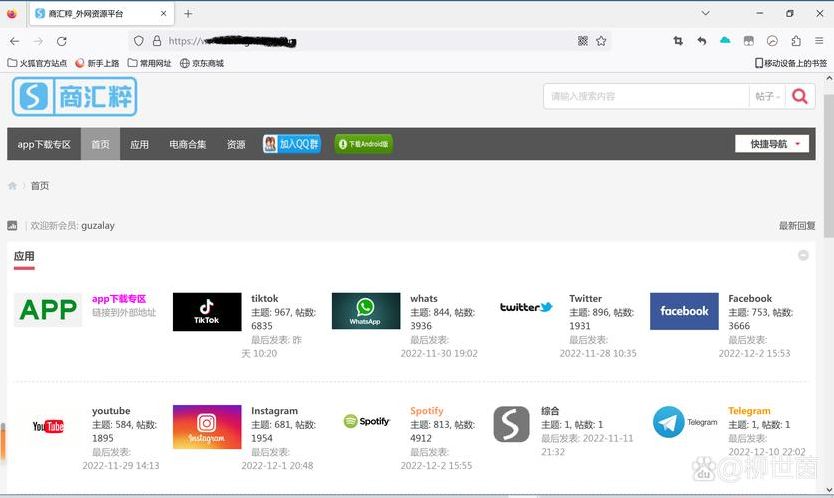Close the 商汇粹 browser tab
Viewport: 834px width, 498px height.
click(x=163, y=14)
